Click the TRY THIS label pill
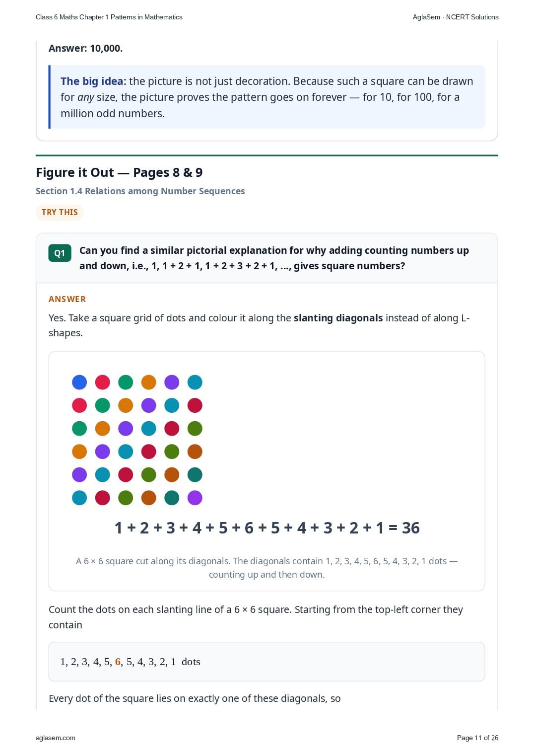 [60, 212]
